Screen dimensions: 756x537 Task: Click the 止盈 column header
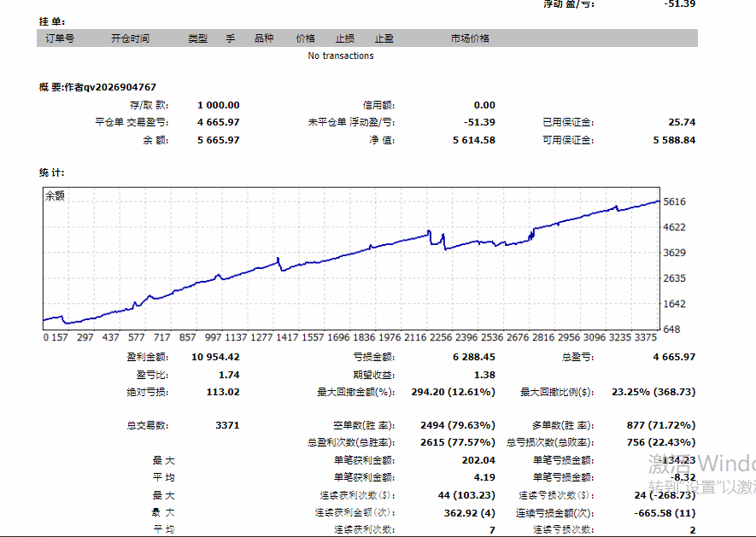[x=384, y=38]
